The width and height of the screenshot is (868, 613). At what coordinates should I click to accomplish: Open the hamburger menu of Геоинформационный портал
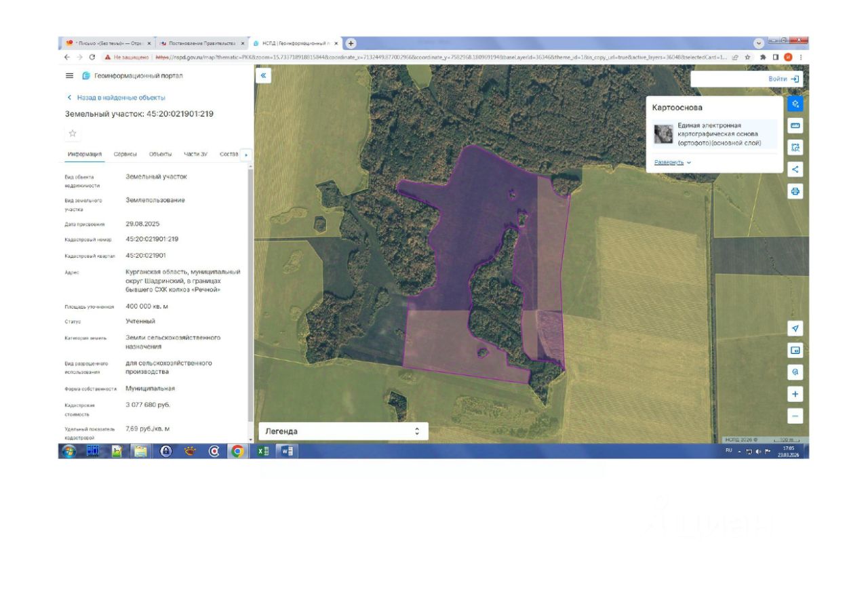click(x=69, y=75)
